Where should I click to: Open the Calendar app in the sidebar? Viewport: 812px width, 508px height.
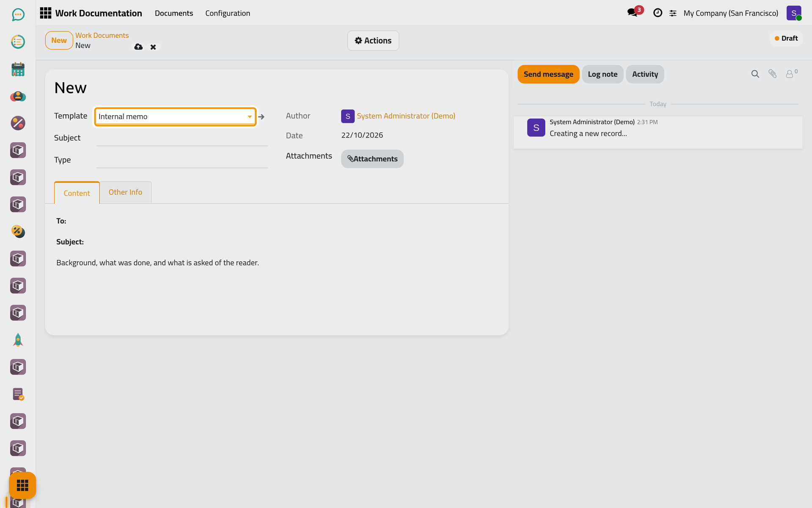[18, 69]
